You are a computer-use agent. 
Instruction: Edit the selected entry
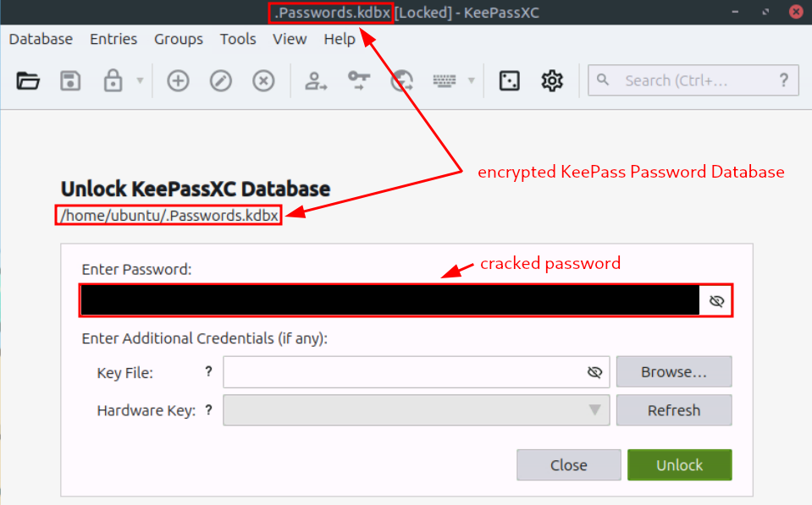click(x=220, y=80)
